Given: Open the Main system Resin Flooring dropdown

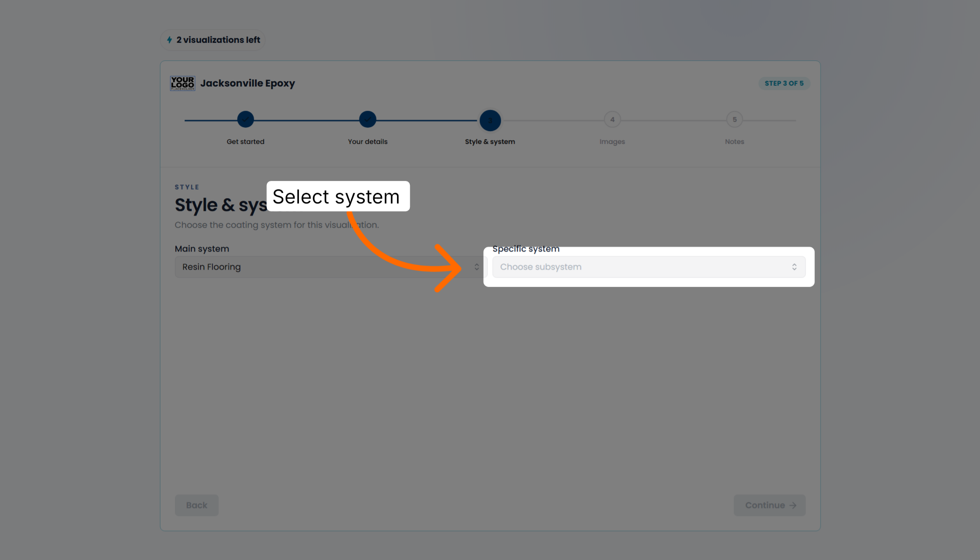Looking at the screenshot, I should tap(331, 267).
